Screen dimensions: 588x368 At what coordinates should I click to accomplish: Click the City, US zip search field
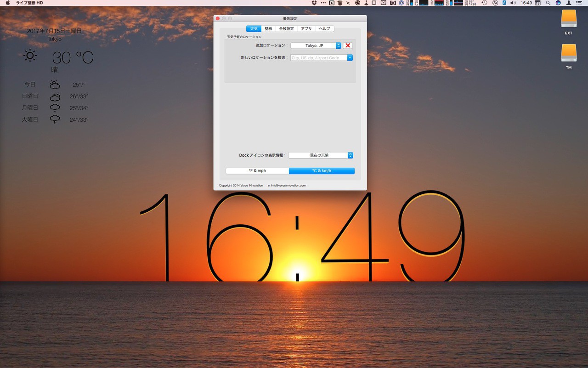coord(318,58)
